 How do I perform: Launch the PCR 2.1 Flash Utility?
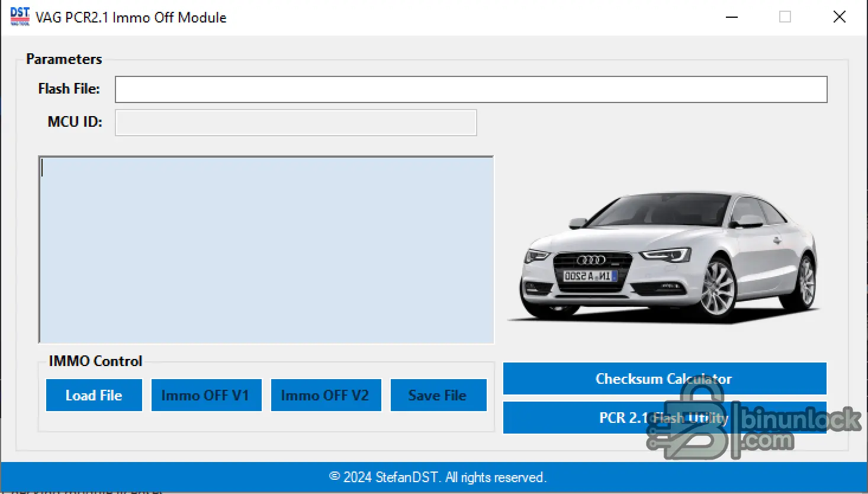click(665, 418)
